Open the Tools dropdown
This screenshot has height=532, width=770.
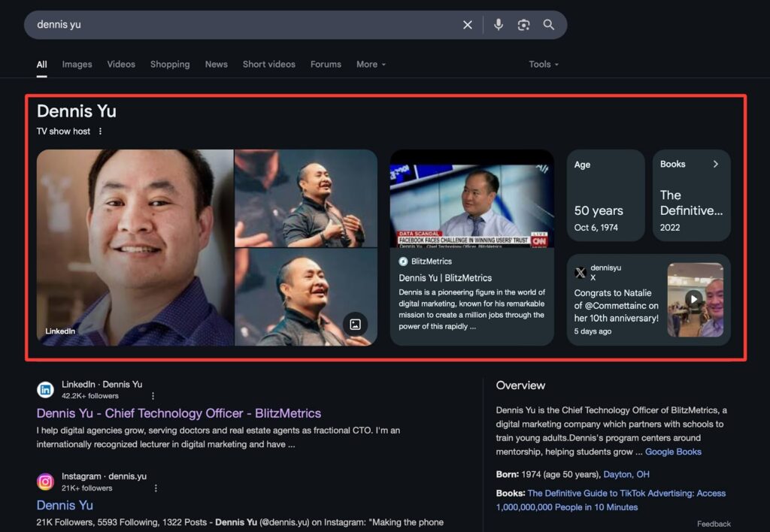pos(544,65)
